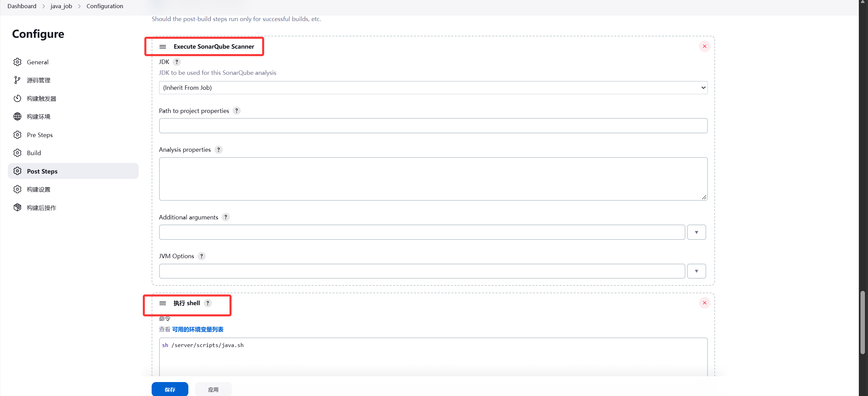Go to Build section
The image size is (868, 396).
coord(73,153)
